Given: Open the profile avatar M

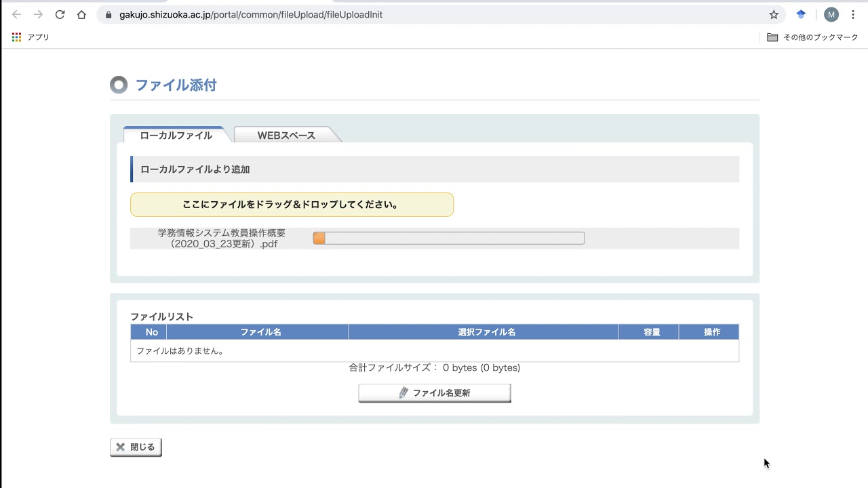Looking at the screenshot, I should point(831,14).
